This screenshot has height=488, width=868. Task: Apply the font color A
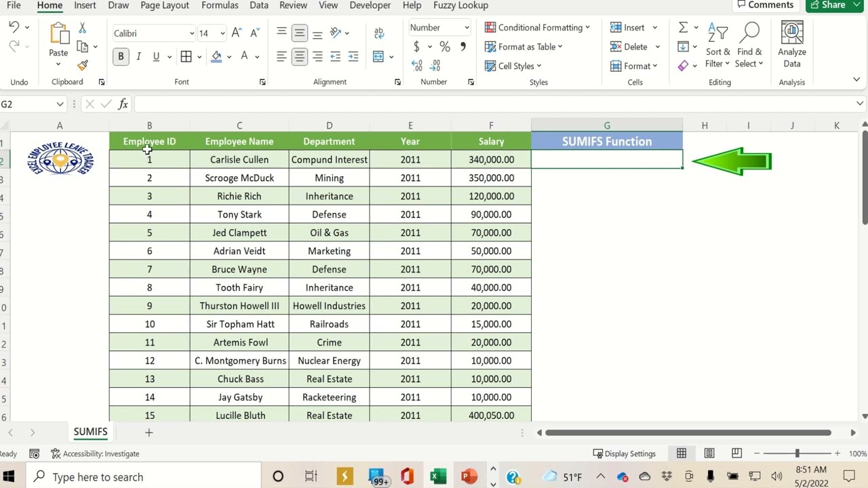coord(244,57)
